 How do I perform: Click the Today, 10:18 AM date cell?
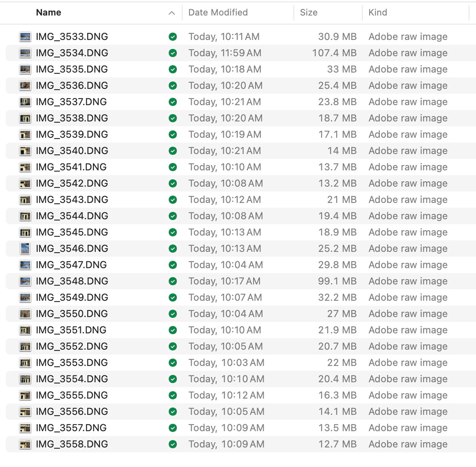coord(225,70)
